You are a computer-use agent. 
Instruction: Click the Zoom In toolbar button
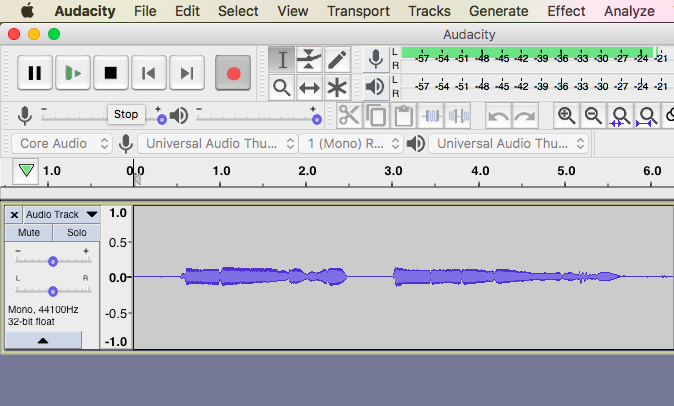[x=566, y=115]
